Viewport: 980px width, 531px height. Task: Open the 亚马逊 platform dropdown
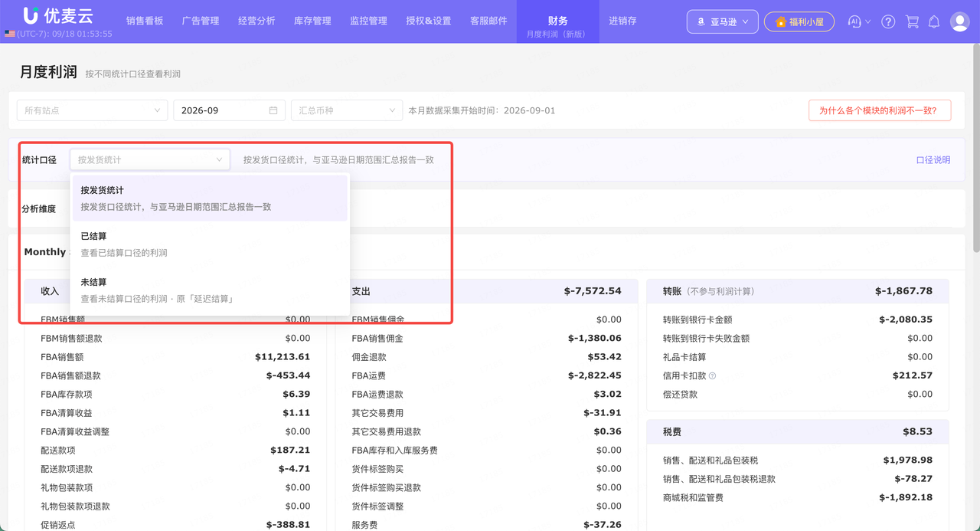point(723,21)
